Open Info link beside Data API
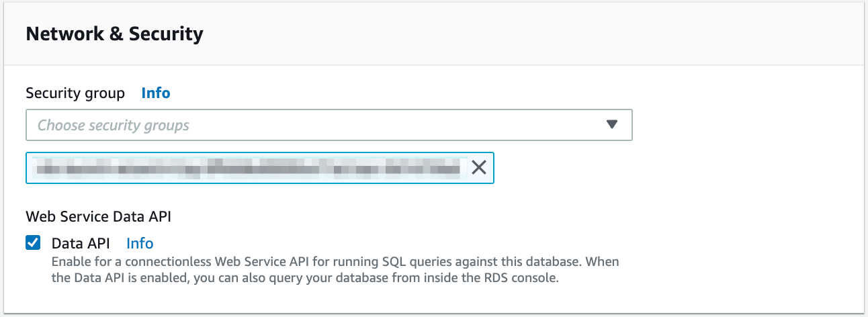Image resolution: width=868 pixels, height=317 pixels. pyautogui.click(x=140, y=243)
